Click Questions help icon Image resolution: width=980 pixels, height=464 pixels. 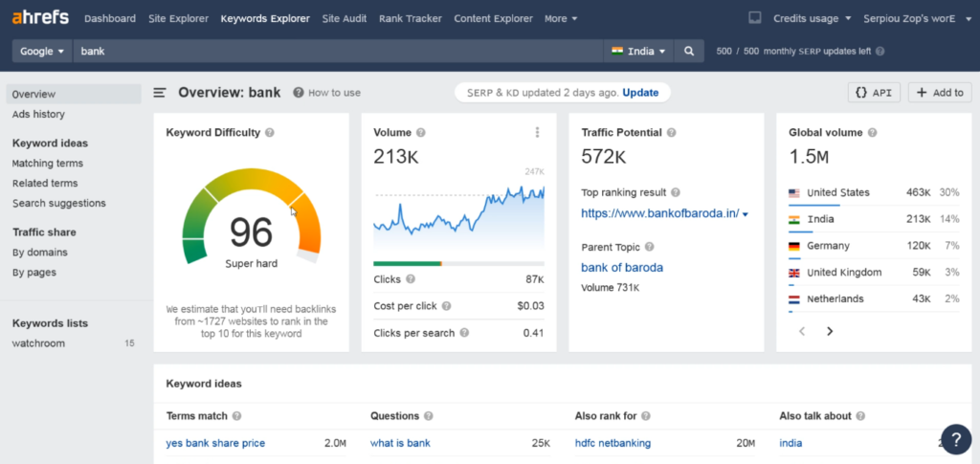428,416
